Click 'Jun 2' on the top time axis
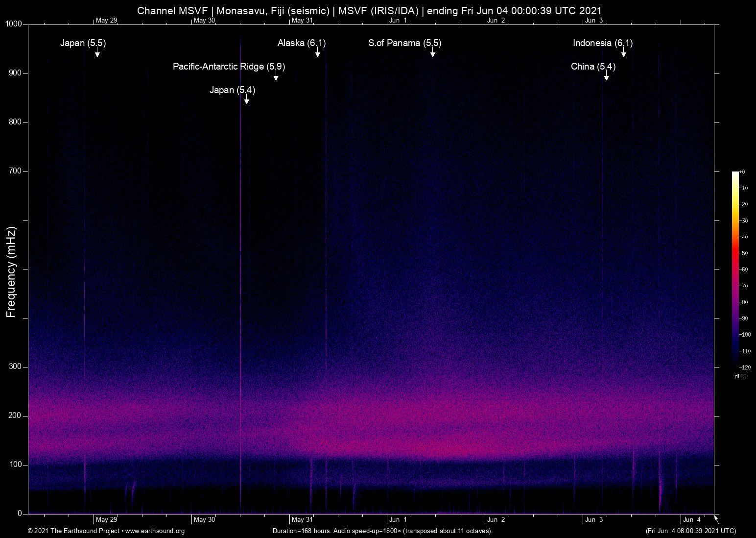This screenshot has width=756, height=538. 496,20
